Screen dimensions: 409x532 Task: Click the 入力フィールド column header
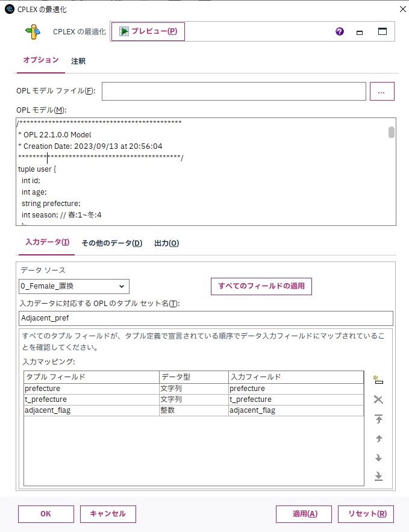tap(296, 377)
